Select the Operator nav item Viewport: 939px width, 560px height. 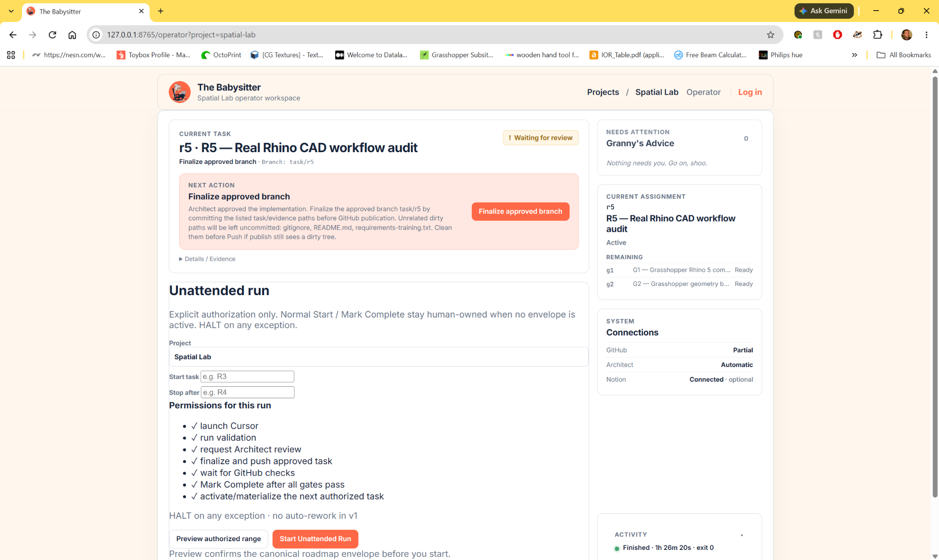pyautogui.click(x=703, y=92)
